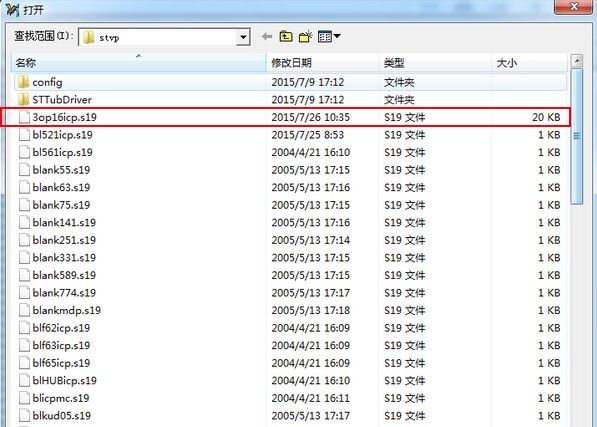Click the scrollbar up arrow

pyautogui.click(x=577, y=61)
